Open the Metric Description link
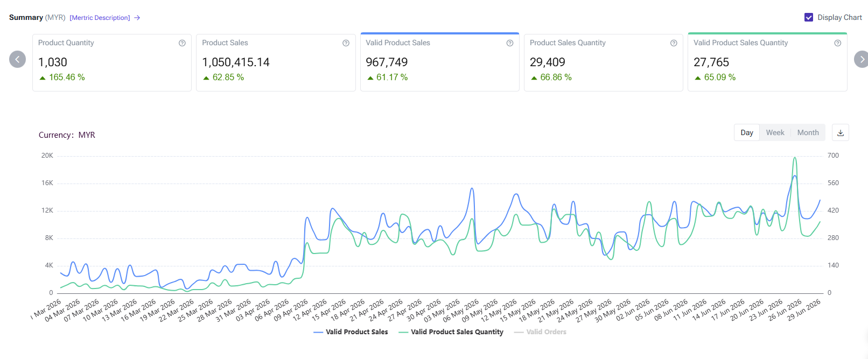This screenshot has height=359, width=868. click(100, 18)
